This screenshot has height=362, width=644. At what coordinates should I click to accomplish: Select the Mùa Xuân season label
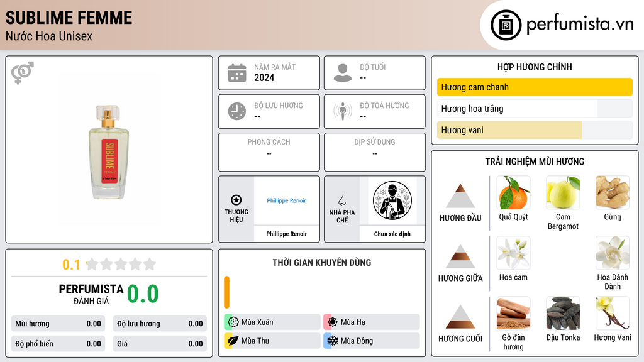coord(257,322)
